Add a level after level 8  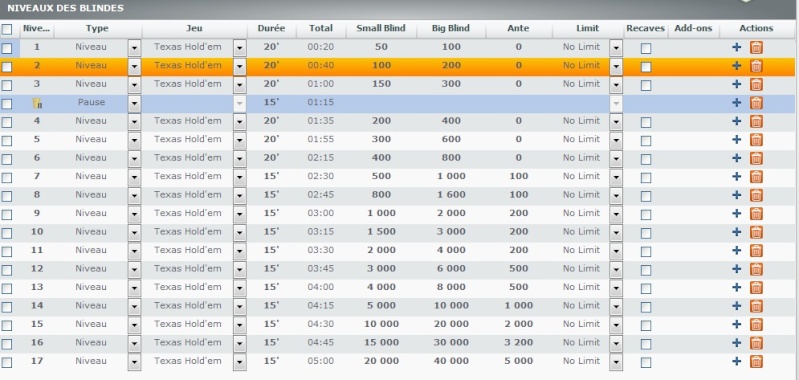pos(736,196)
